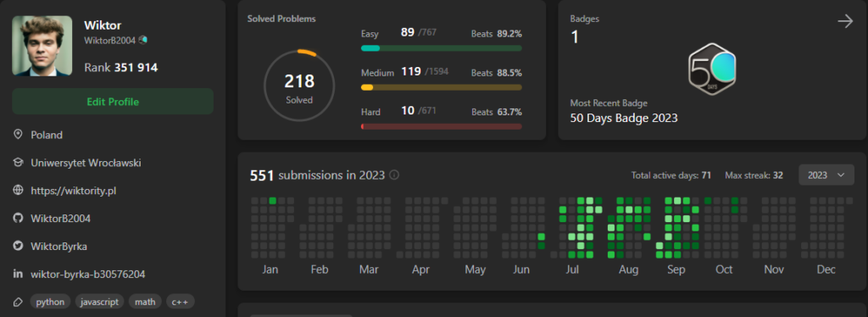Click the Medium problems progress bar
Image resolution: width=868 pixels, height=317 pixels.
coord(441,87)
